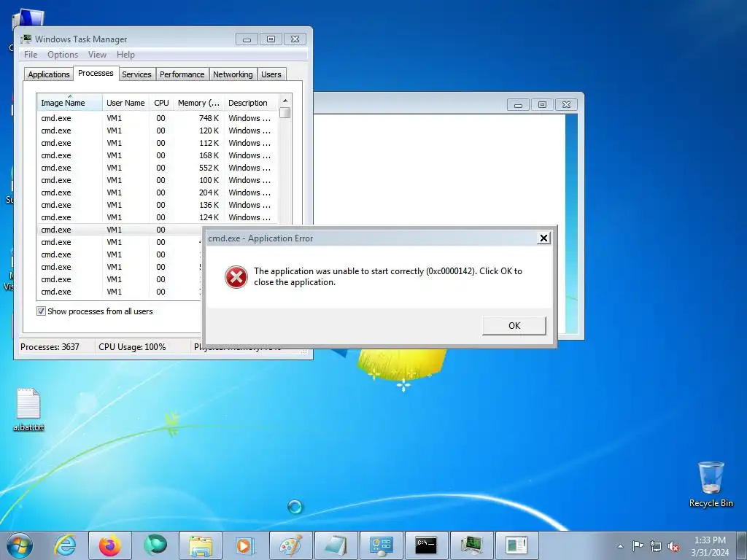The image size is (747, 560).
Task: Sort by the Description column header
Action: (251, 103)
